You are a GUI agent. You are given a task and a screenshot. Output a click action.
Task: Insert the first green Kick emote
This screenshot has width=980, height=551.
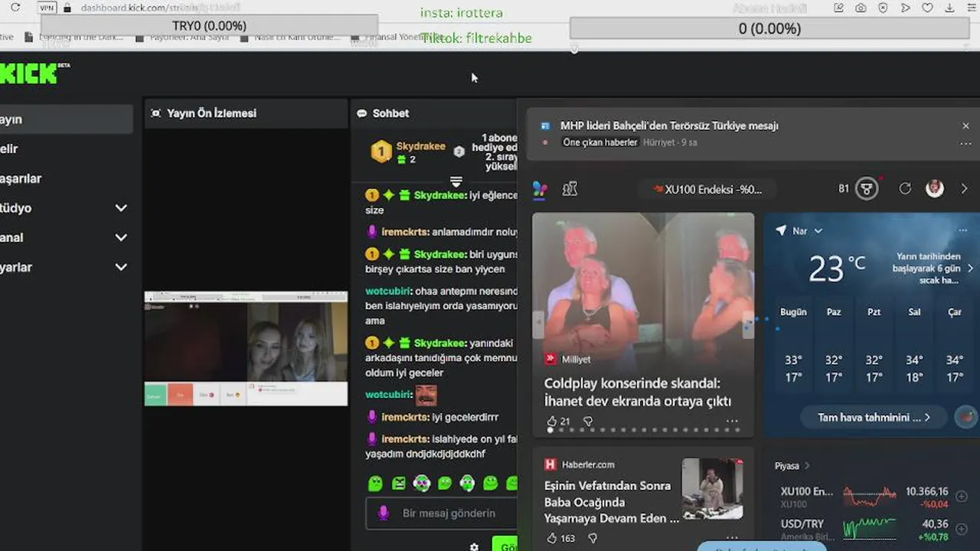(375, 483)
